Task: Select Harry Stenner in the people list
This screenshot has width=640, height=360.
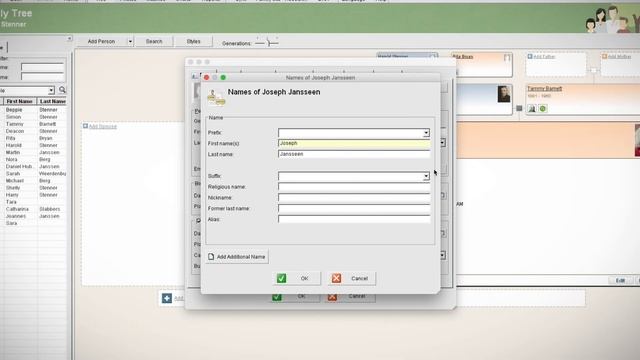Action: pos(33,195)
